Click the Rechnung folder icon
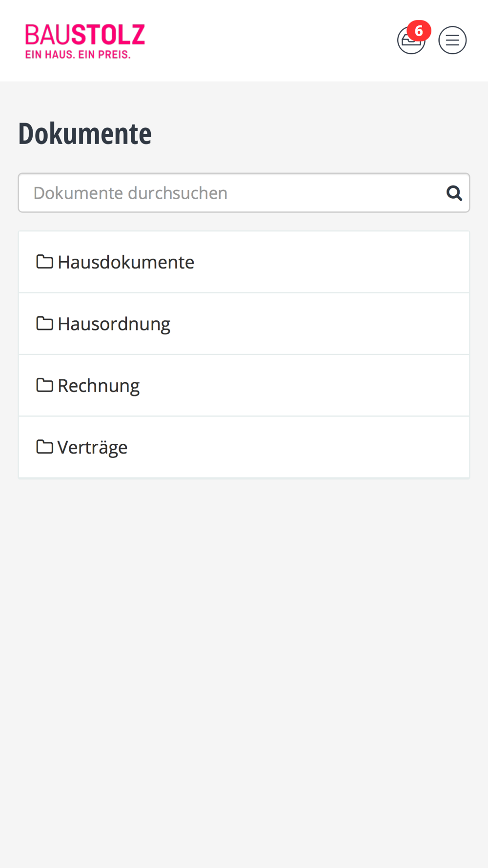488x868 pixels. pyautogui.click(x=44, y=385)
